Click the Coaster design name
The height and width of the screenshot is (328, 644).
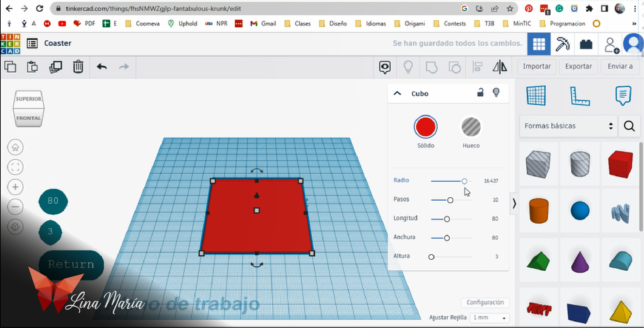[58, 43]
